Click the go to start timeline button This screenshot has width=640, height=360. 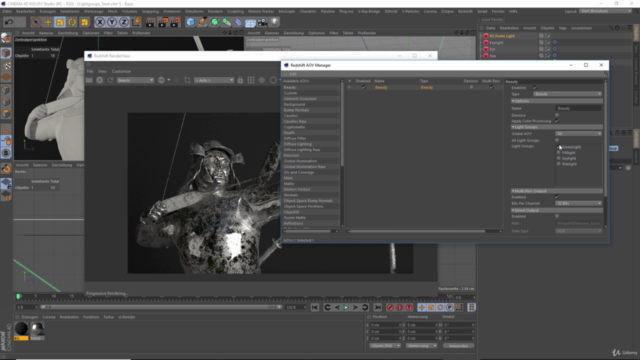tap(315, 307)
